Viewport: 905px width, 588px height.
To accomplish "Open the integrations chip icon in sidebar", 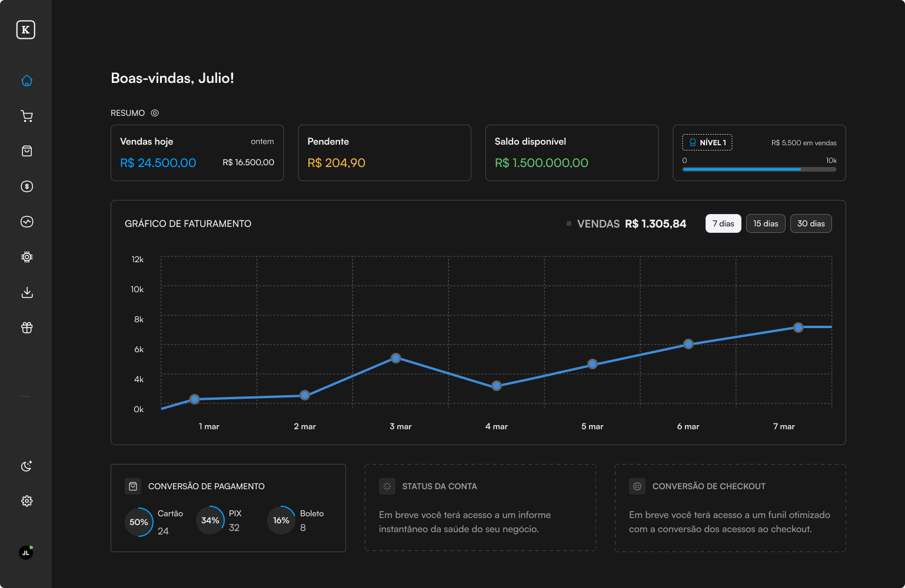I will (x=26, y=257).
